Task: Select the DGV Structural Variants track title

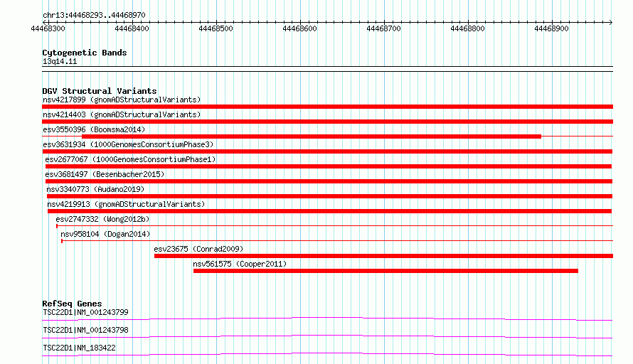Action: pyautogui.click(x=100, y=91)
